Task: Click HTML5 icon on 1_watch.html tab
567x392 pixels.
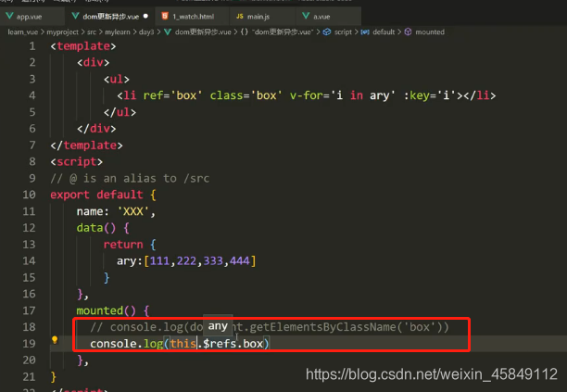Action: [x=165, y=17]
